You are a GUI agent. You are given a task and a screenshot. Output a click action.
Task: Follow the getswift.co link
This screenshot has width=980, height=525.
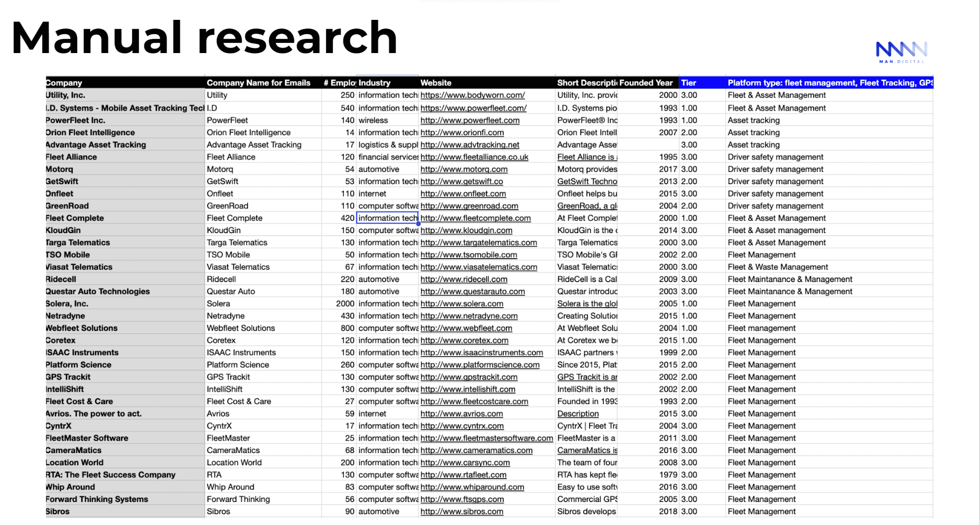461,182
